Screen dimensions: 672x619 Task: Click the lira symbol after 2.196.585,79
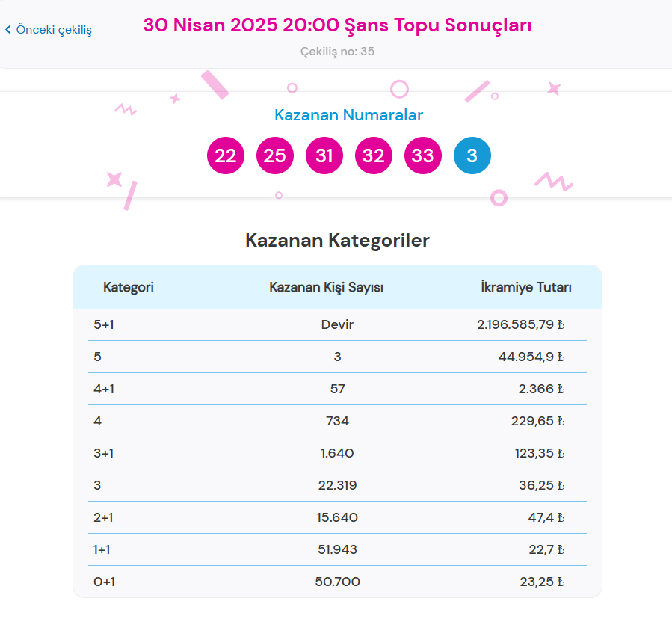561,325
